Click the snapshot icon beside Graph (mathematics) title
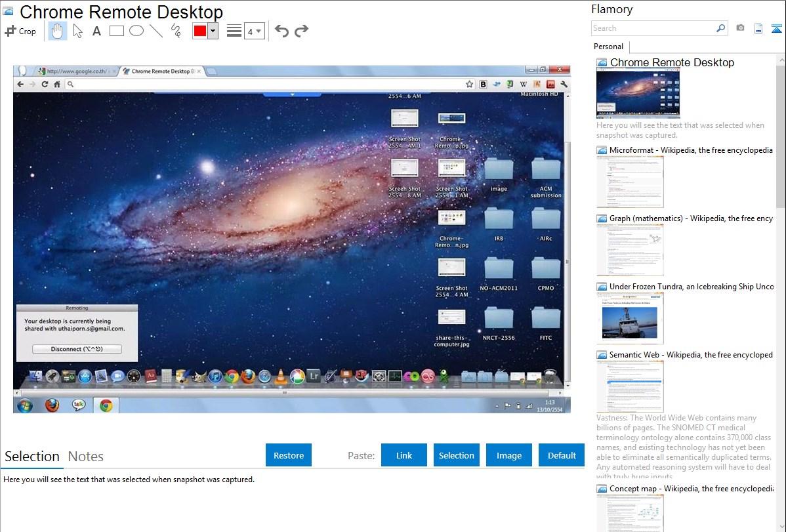Image resolution: width=786 pixels, height=532 pixels. tap(602, 218)
